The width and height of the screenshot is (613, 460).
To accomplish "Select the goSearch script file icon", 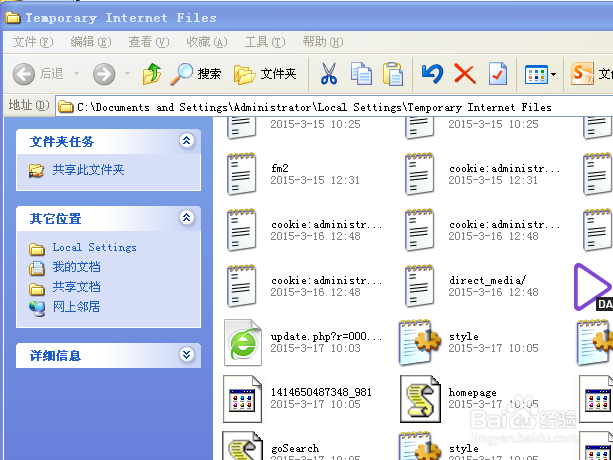I will (x=242, y=446).
